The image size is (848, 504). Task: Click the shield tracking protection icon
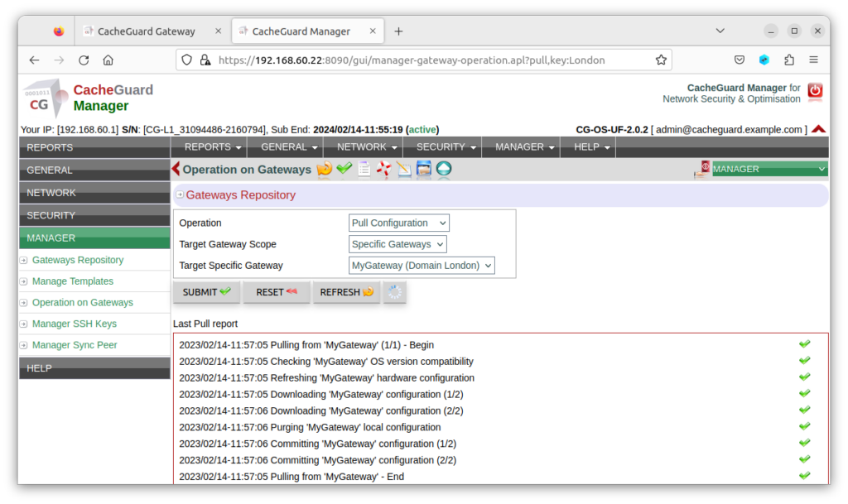click(x=186, y=60)
